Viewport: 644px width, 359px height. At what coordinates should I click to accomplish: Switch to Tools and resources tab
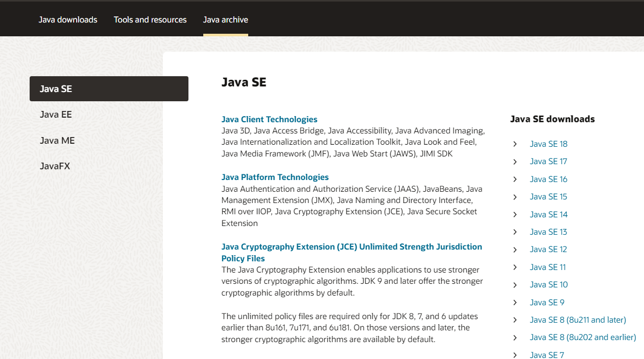tap(150, 20)
